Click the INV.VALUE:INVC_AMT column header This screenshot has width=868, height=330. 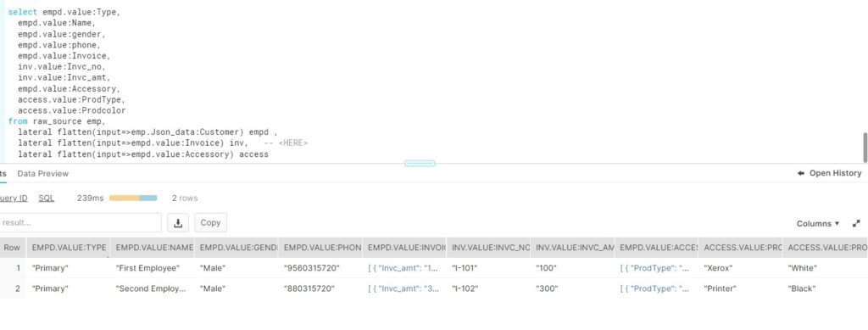click(x=572, y=248)
